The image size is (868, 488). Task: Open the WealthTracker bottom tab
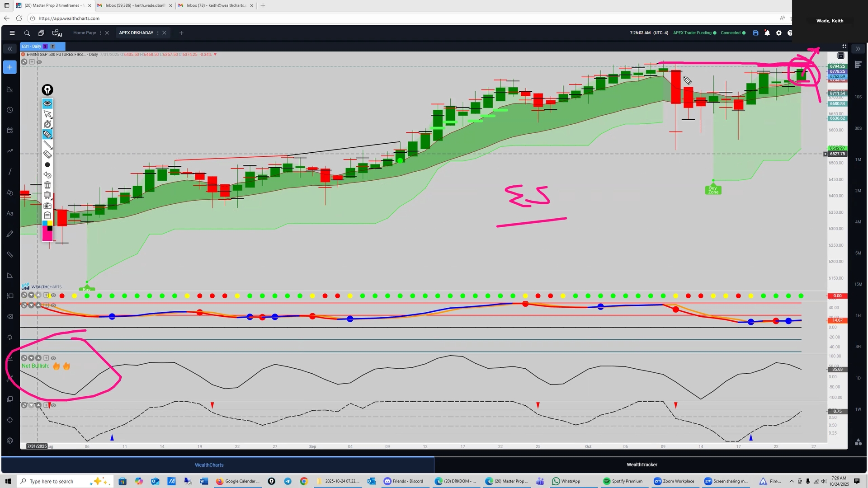point(642,465)
